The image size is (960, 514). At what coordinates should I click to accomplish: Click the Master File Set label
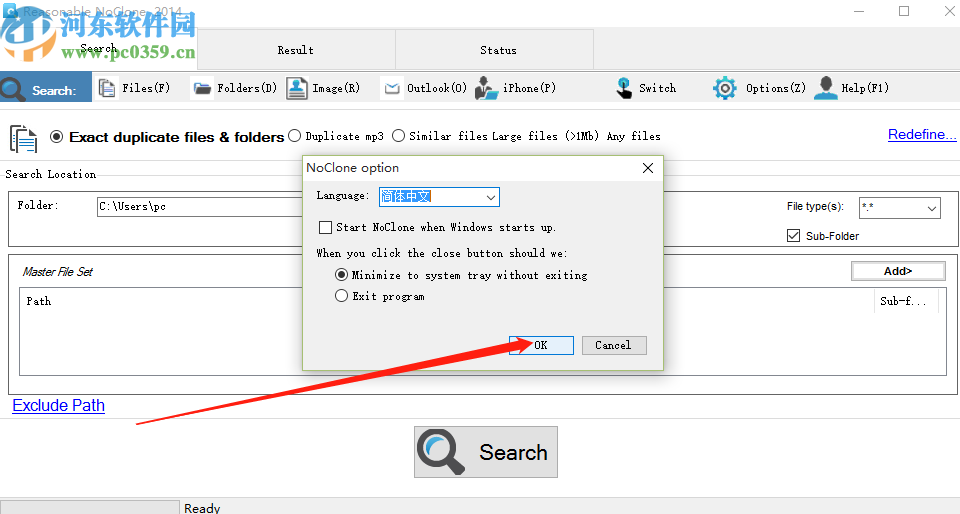pyautogui.click(x=58, y=272)
